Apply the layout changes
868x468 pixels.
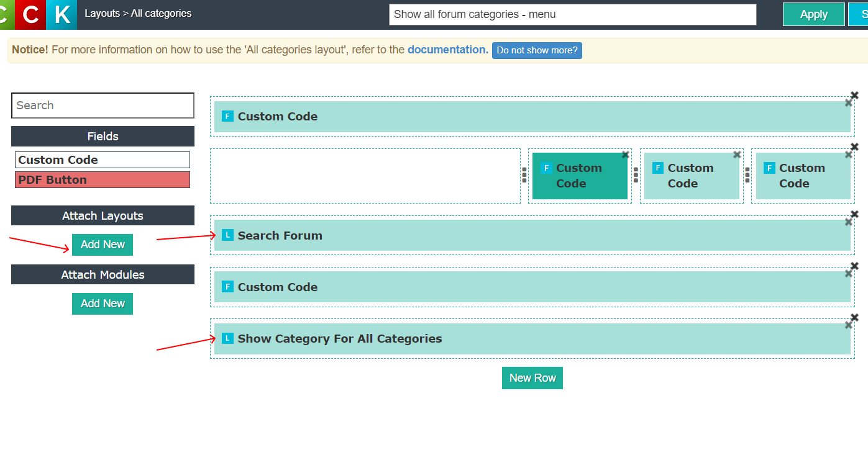pos(814,14)
